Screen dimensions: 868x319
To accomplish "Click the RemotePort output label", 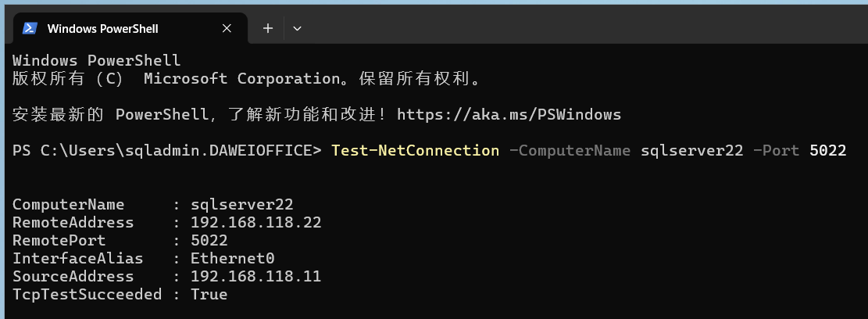I will click(59, 241).
